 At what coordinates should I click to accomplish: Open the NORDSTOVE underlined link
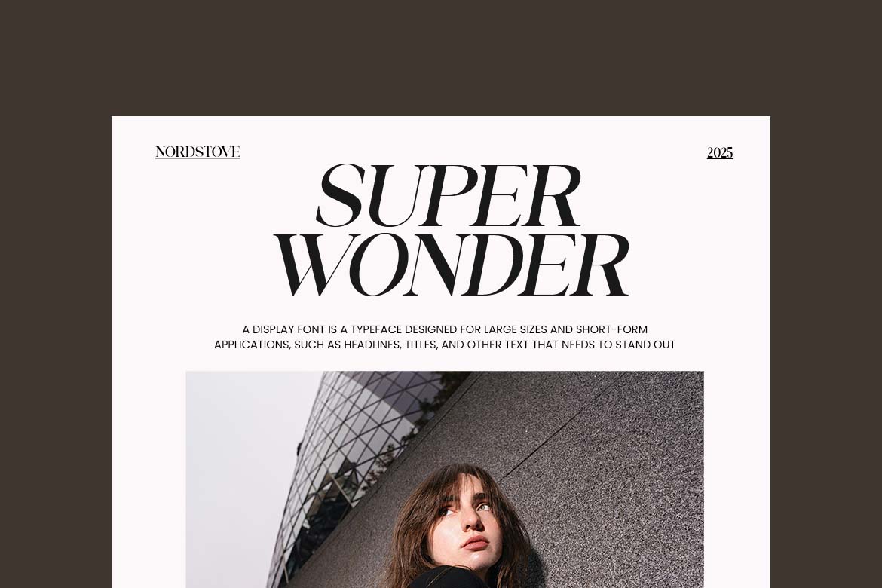tap(198, 152)
